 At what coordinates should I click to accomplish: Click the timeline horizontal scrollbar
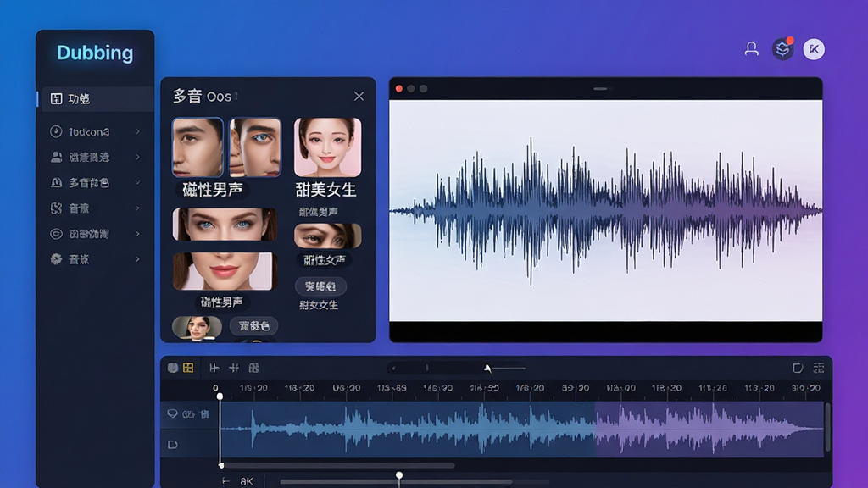(337, 465)
